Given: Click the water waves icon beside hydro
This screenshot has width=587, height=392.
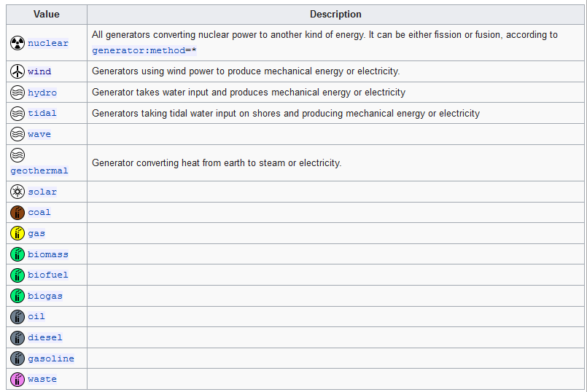Looking at the screenshot, I should (18, 93).
